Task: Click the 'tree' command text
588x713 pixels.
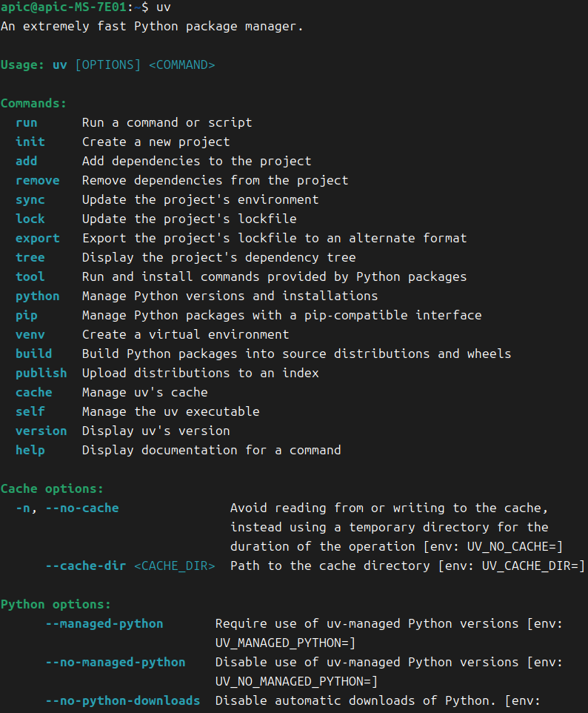Action: click(30, 257)
